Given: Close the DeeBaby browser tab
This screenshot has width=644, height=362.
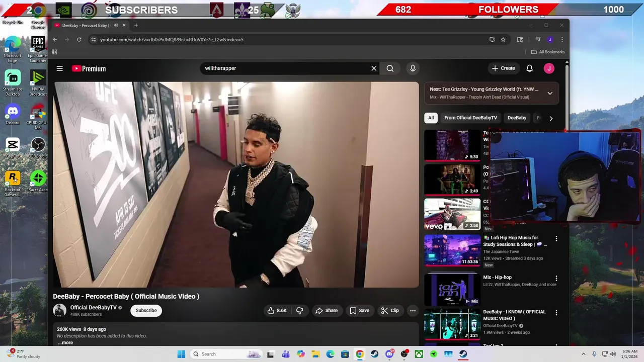Looking at the screenshot, I should [124, 25].
